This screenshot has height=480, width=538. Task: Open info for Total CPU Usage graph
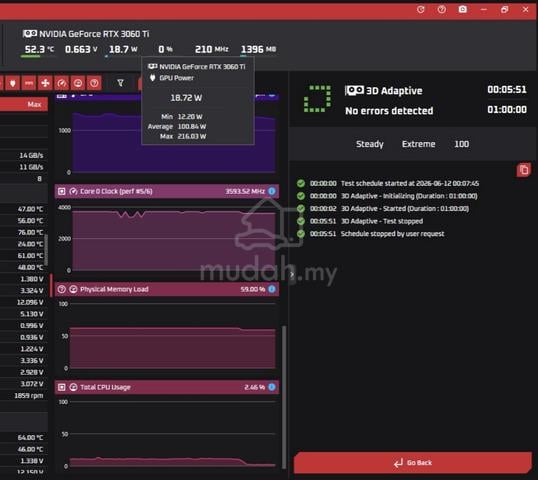coord(272,387)
